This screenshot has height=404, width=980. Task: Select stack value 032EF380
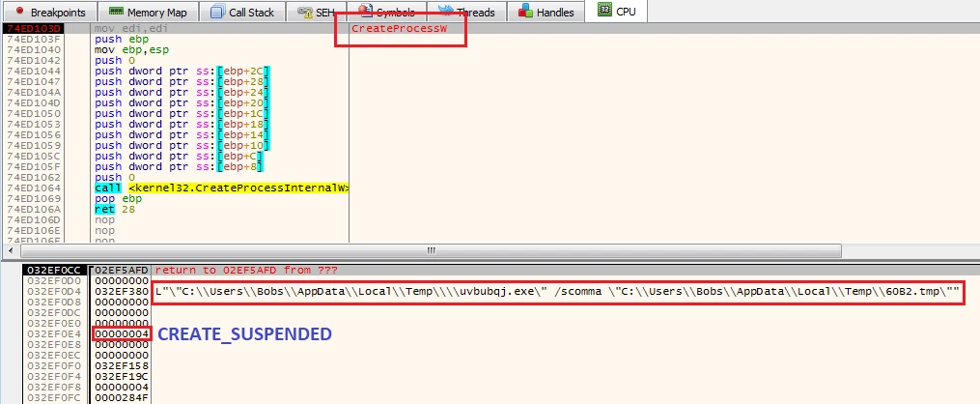pos(120,292)
